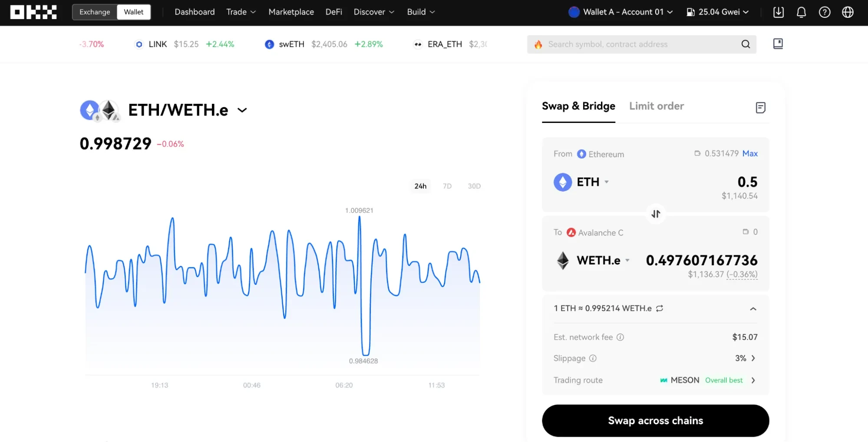This screenshot has height=442, width=868.
Task: Click the ETH/WETH.e pair token logos
Action: (x=100, y=110)
